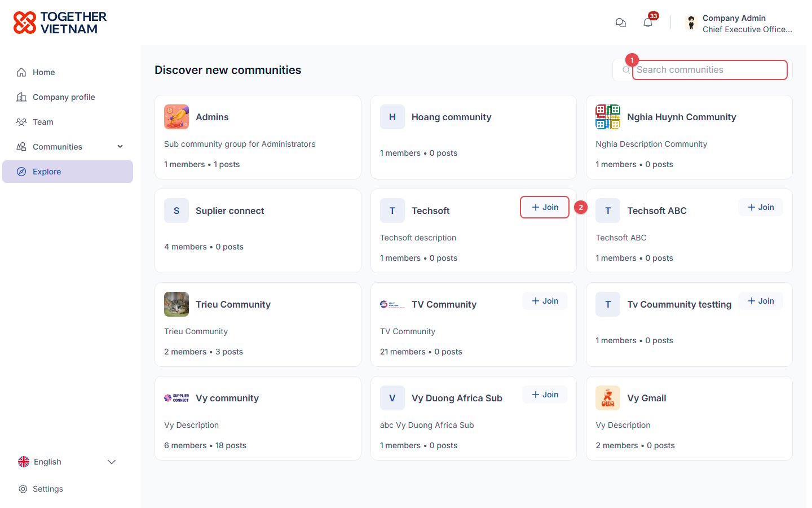812x508 pixels.
Task: Expand the Communities chevron
Action: [x=120, y=147]
